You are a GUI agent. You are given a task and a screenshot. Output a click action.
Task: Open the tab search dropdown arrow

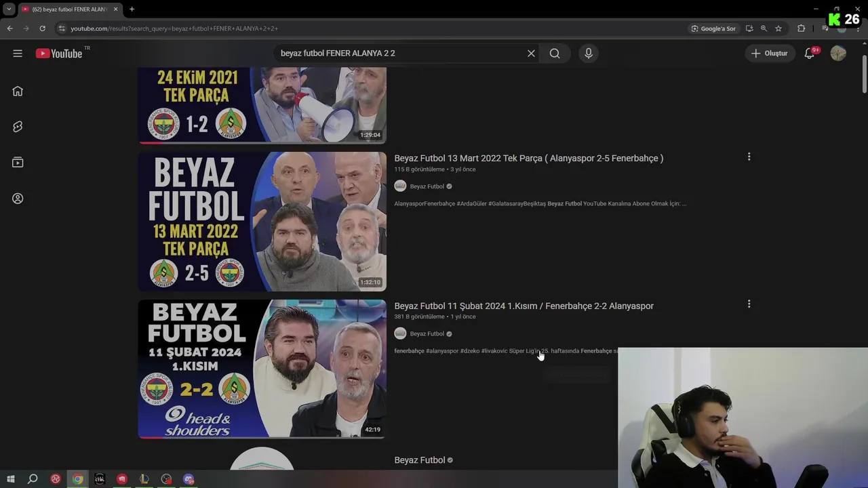(x=9, y=9)
